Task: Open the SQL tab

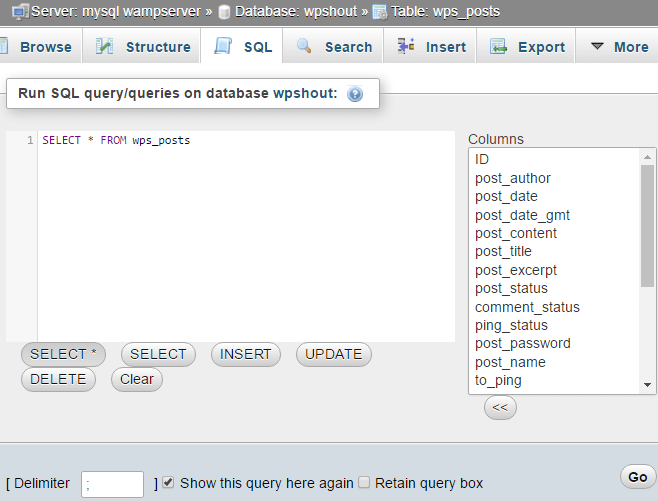Action: [243, 47]
